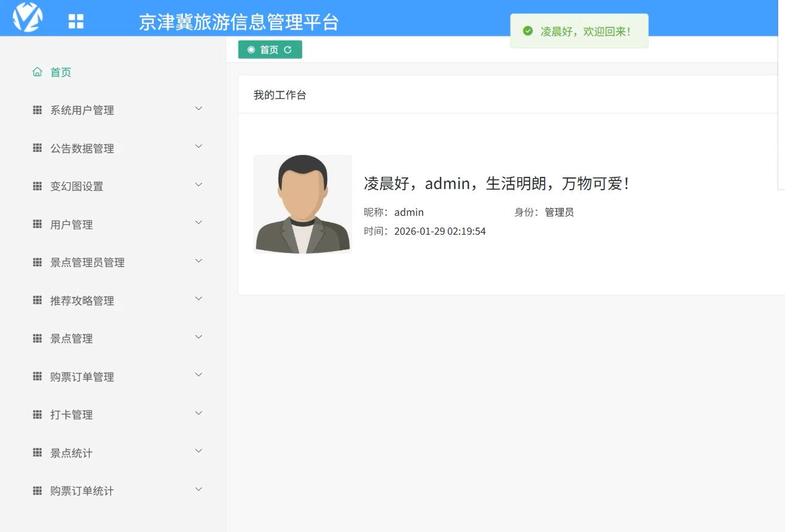Screen dimensions: 785x532
Task: Click the refresh icon on the 首页 tab
Action: (x=288, y=50)
